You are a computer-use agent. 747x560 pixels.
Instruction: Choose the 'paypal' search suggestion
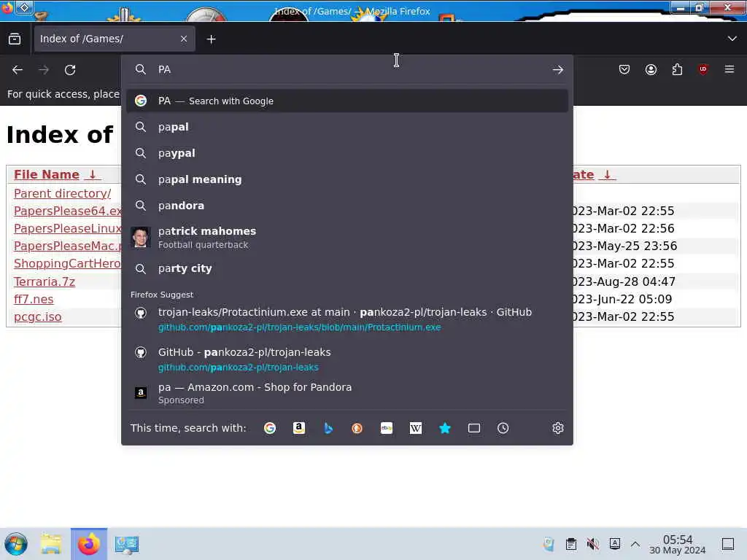pyautogui.click(x=347, y=153)
